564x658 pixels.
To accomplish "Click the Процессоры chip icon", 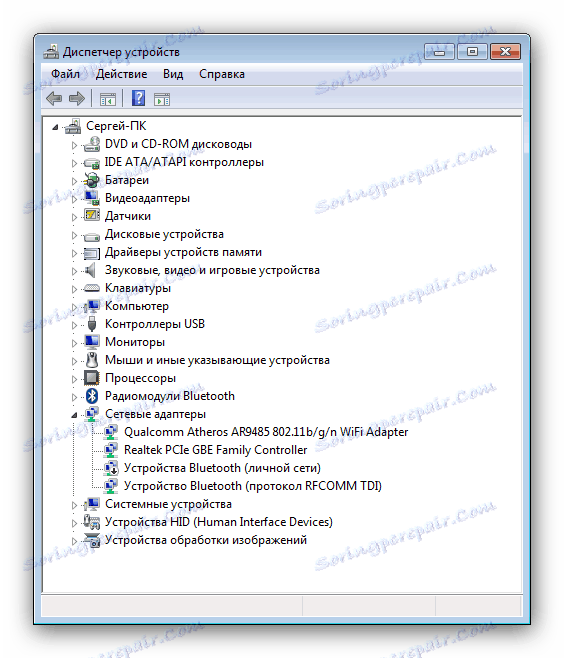I will 92,378.
